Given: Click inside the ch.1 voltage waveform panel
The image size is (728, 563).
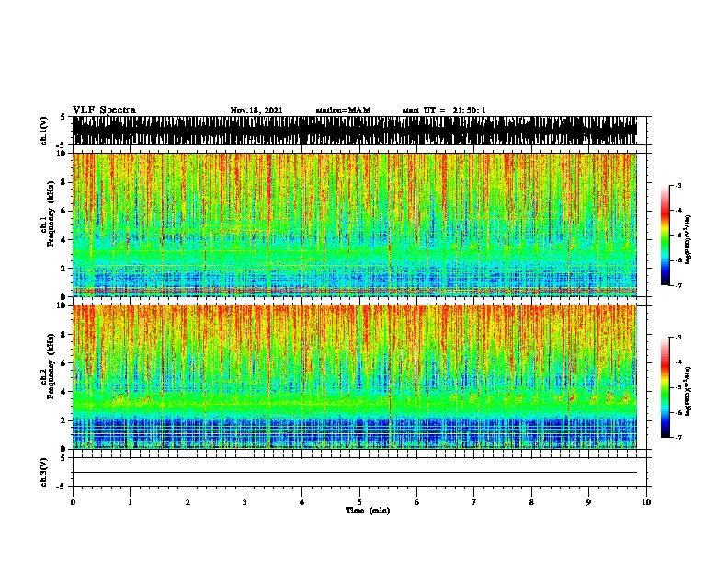Looking at the screenshot, I should pyautogui.click(x=355, y=131).
